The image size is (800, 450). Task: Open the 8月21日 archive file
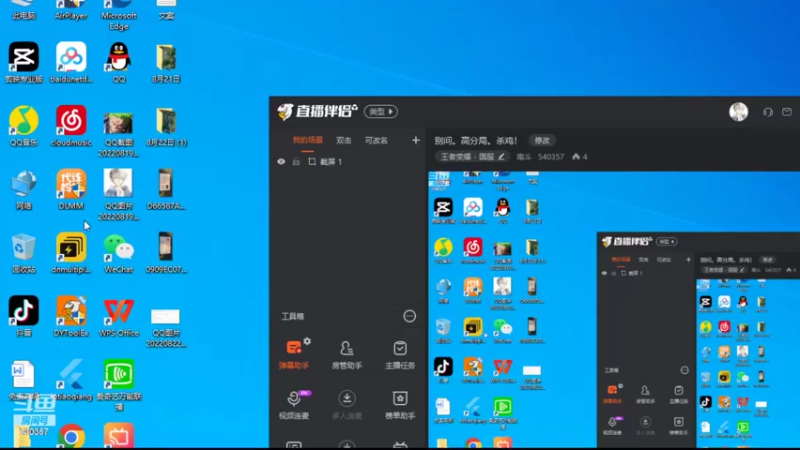pos(166,63)
